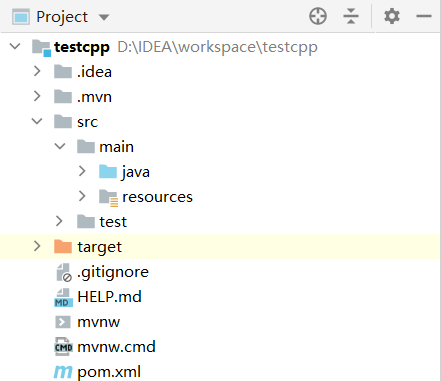Select the mvnw file name

pos(99,322)
